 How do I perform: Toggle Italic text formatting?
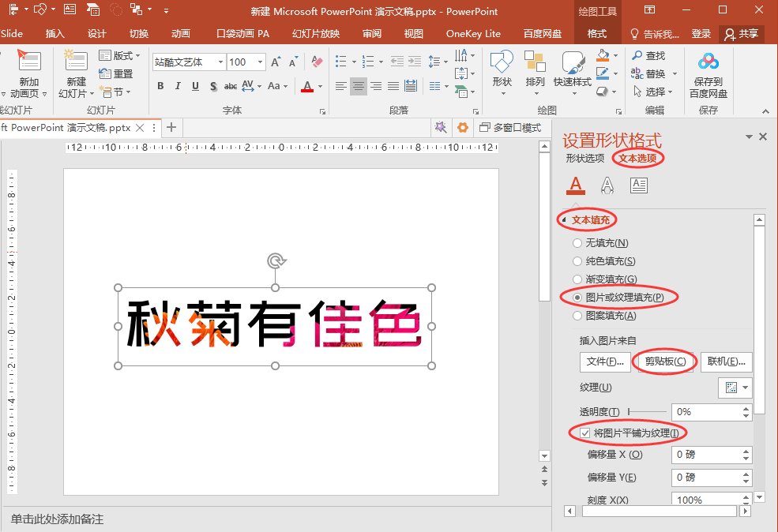pyautogui.click(x=178, y=86)
